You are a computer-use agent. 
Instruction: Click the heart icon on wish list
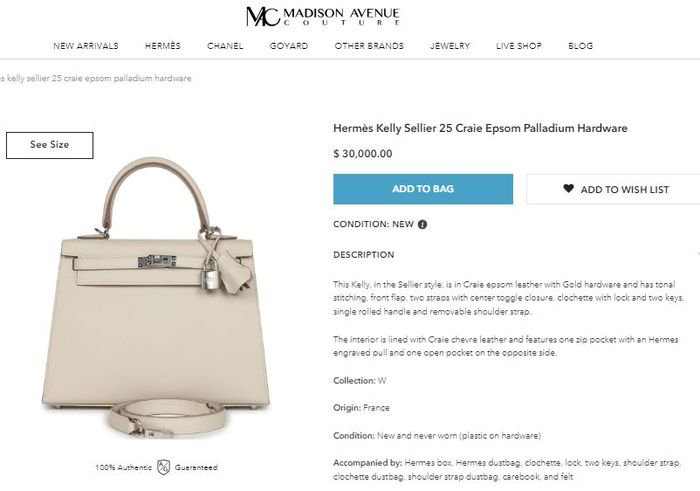(x=568, y=188)
